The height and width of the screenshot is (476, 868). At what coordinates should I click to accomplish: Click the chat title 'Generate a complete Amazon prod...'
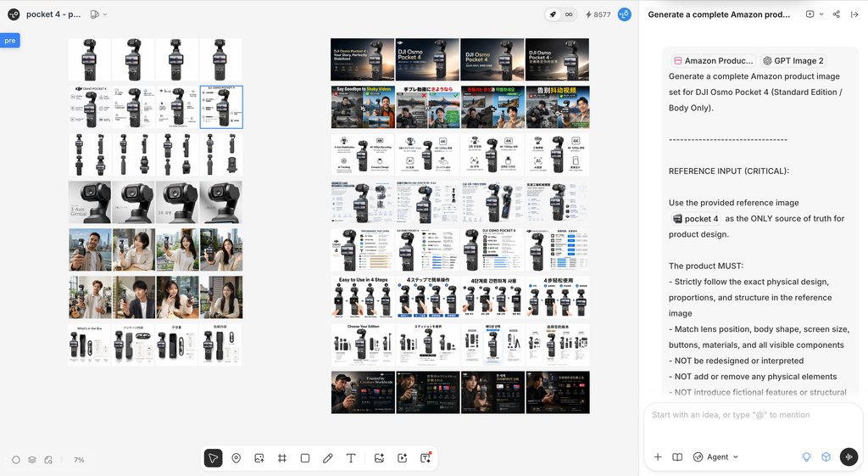(719, 14)
